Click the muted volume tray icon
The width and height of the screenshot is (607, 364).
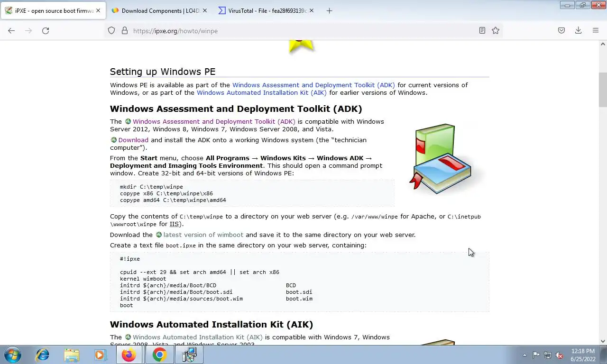point(559,355)
